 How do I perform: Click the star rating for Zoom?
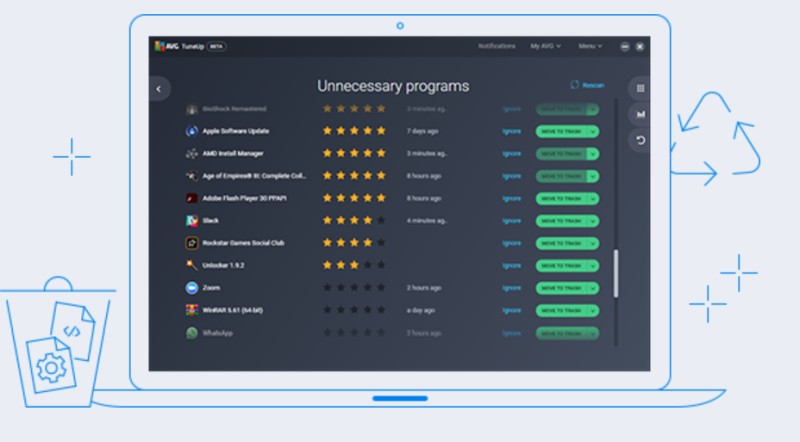click(x=354, y=288)
